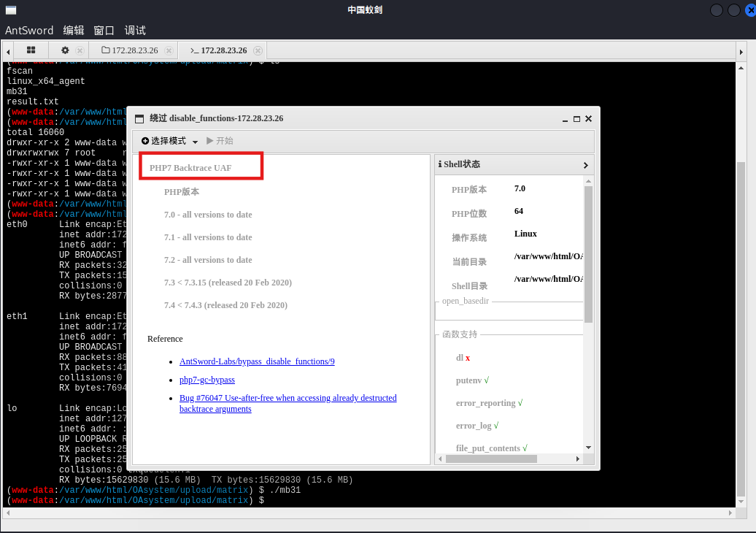Open the 选择模式 dropdown
The image size is (756, 533).
pyautogui.click(x=169, y=141)
